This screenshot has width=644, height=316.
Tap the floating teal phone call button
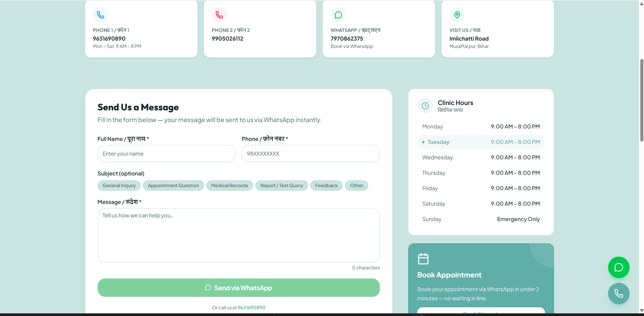(x=618, y=294)
